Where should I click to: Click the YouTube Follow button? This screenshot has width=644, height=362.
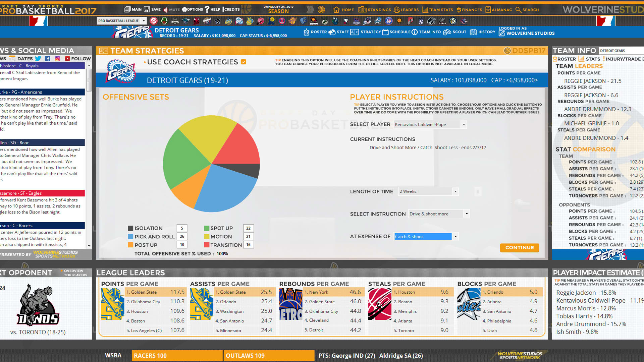[77, 59]
